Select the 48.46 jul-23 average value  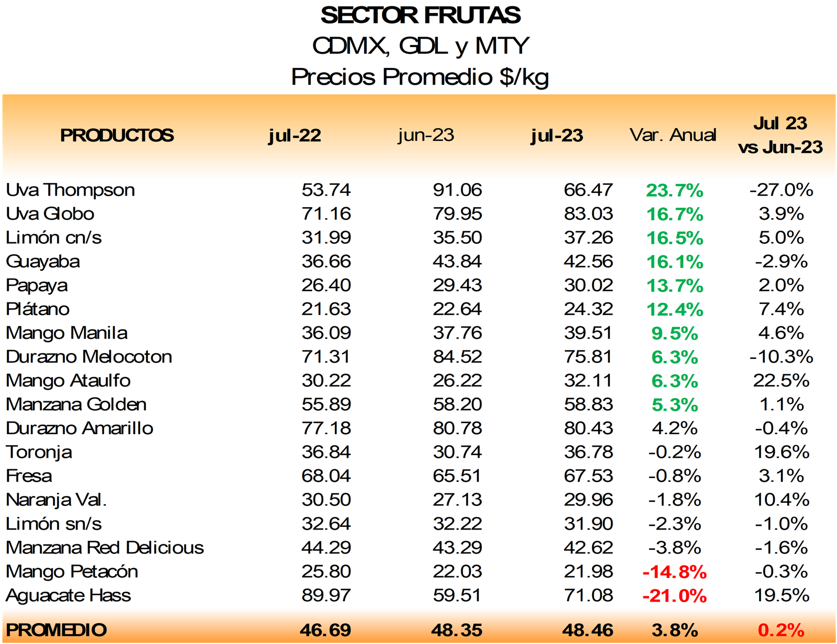[587, 630]
